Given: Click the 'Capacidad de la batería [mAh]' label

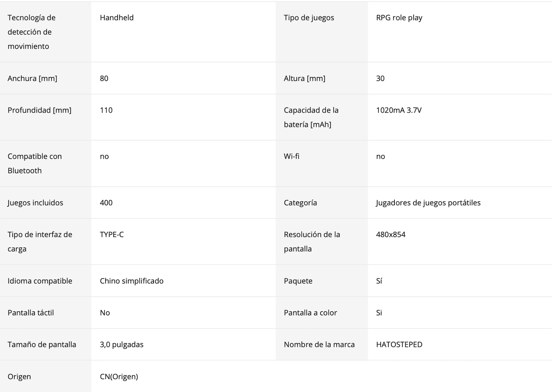Looking at the screenshot, I should click(x=311, y=117).
